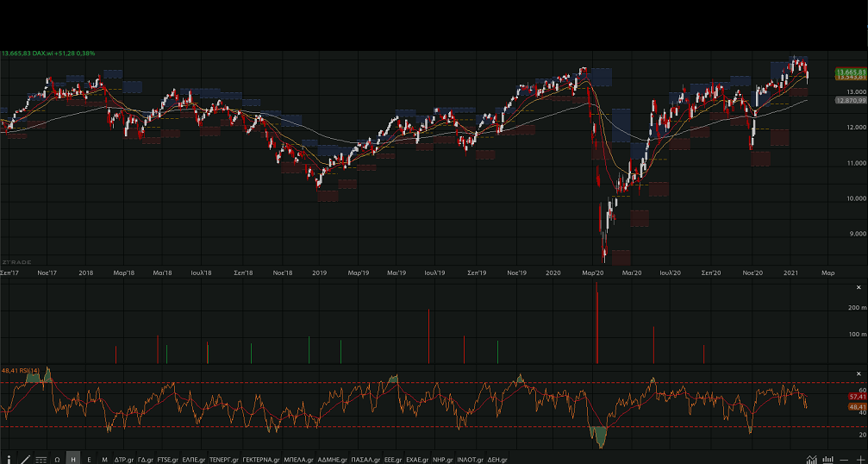This screenshot has height=464, width=868.
Task: Switch to hourly Ω timeframe
Action: point(57,460)
